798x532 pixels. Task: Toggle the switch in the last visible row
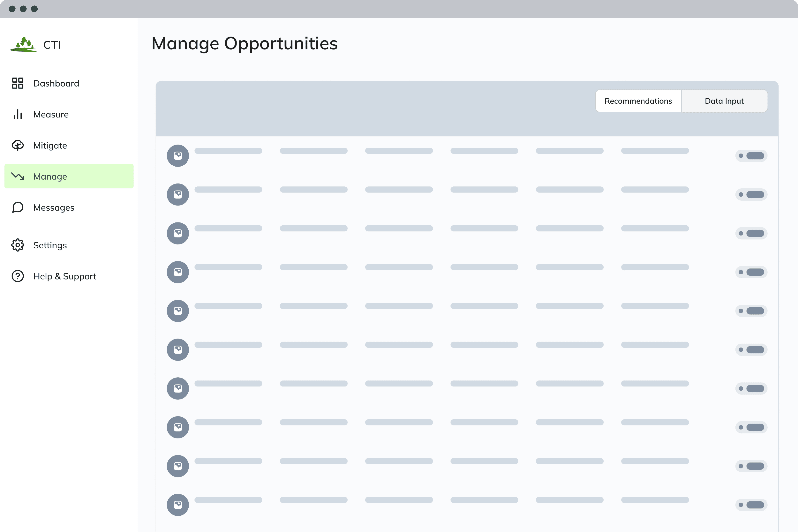click(751, 505)
